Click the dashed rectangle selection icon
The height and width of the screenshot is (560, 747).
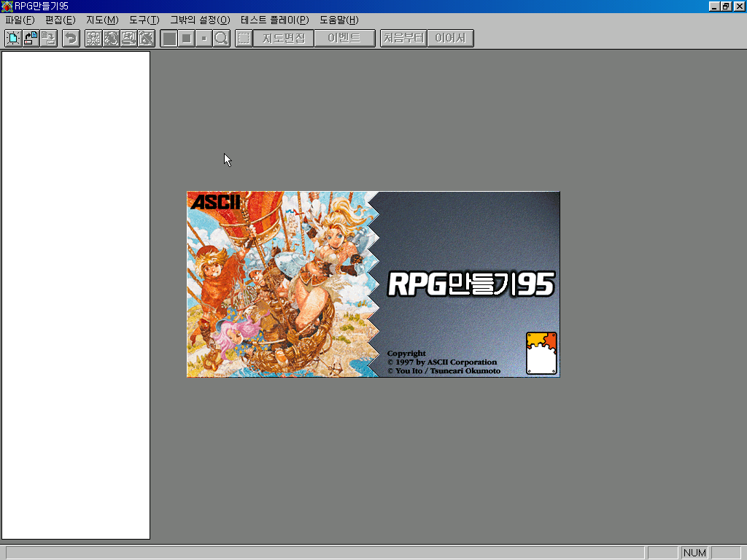click(244, 38)
